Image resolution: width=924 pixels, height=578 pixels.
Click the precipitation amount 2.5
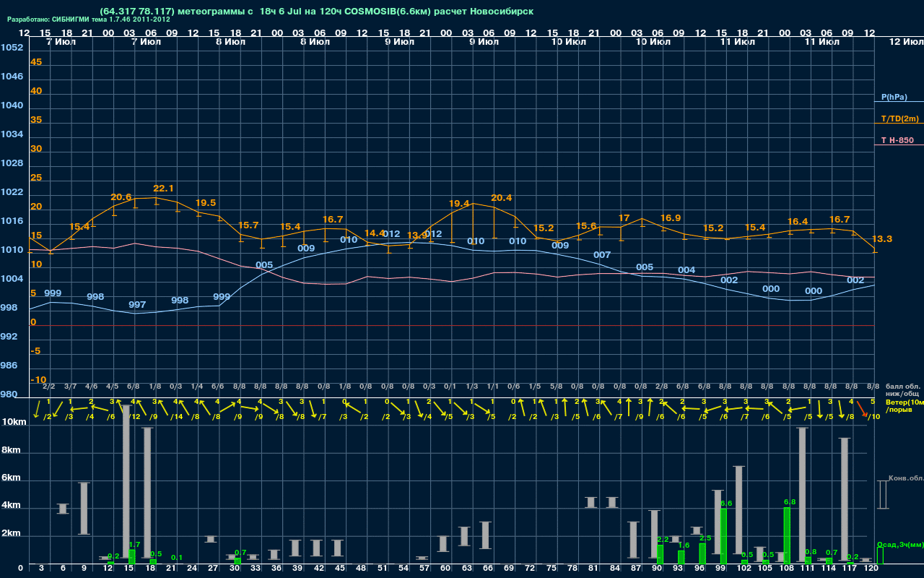(x=705, y=538)
